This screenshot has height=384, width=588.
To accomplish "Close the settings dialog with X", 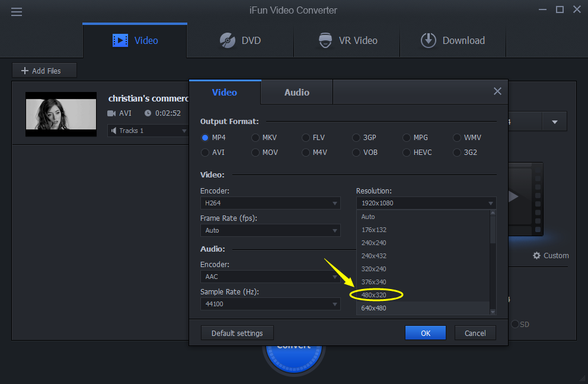I will 497,91.
